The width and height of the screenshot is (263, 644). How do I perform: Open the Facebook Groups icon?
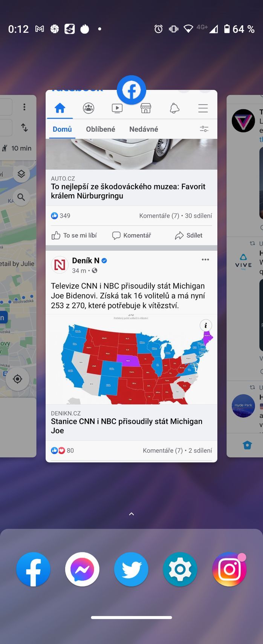click(89, 109)
